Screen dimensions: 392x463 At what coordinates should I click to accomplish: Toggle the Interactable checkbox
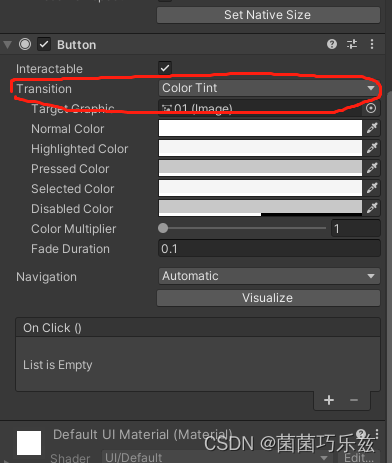165,68
